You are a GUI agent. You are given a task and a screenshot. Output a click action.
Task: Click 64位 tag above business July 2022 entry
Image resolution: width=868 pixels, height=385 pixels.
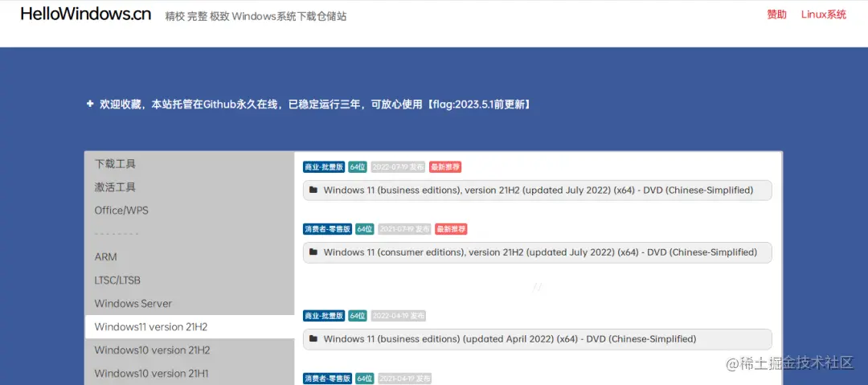358,166
